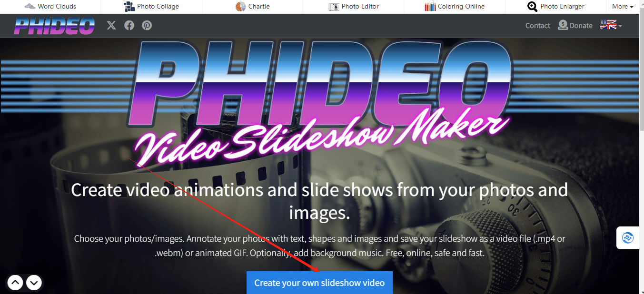Click Create your own slideshow video
Screen dimensions: 644x294
(x=319, y=282)
